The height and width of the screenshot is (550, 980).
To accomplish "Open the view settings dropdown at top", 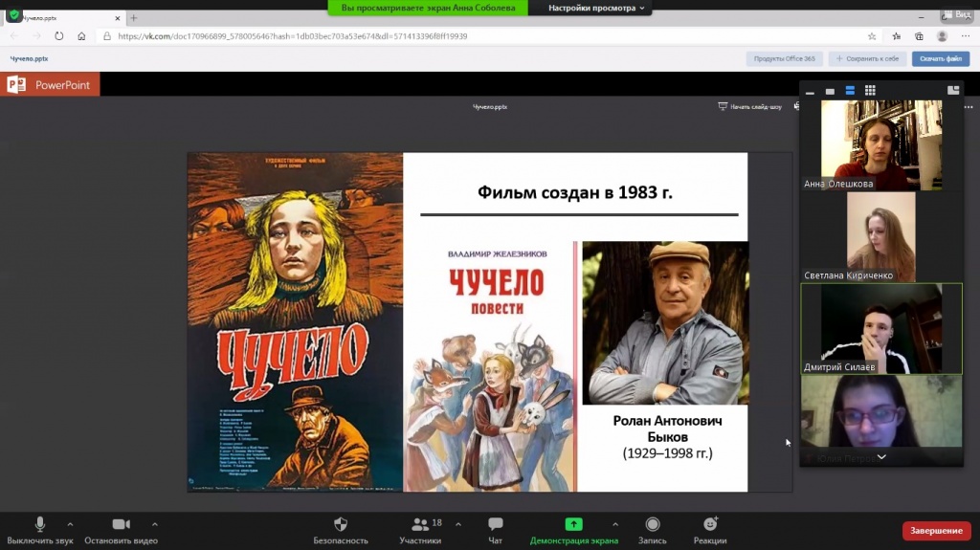I will pos(597,8).
